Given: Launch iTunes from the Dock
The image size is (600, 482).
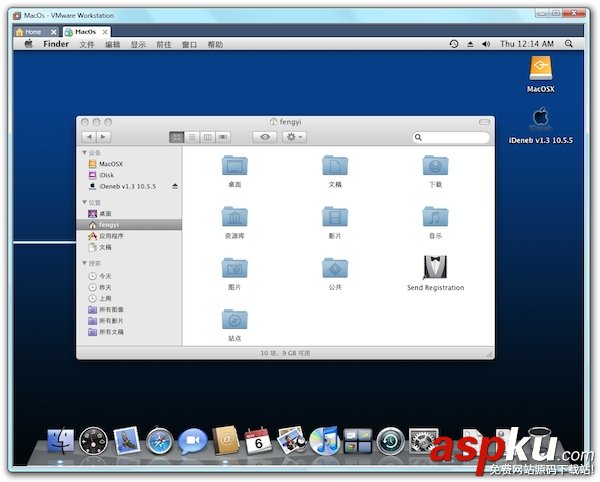Looking at the screenshot, I should pos(324,441).
